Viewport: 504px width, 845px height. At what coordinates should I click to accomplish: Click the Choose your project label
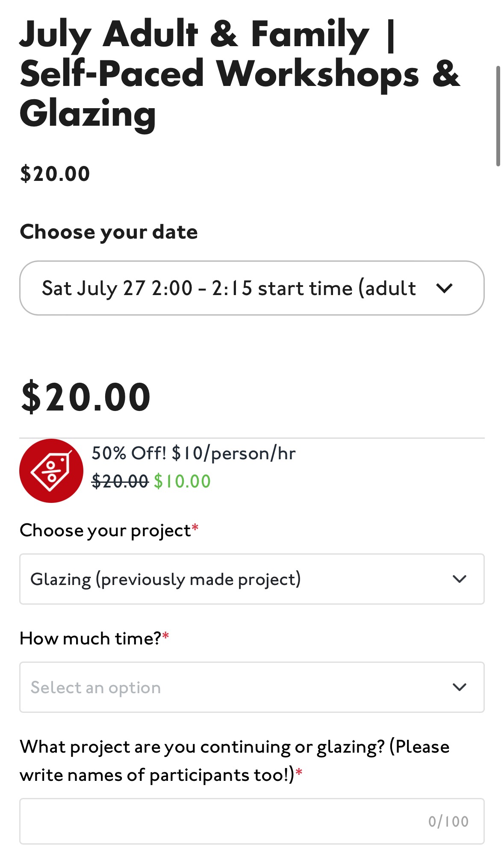(x=106, y=530)
